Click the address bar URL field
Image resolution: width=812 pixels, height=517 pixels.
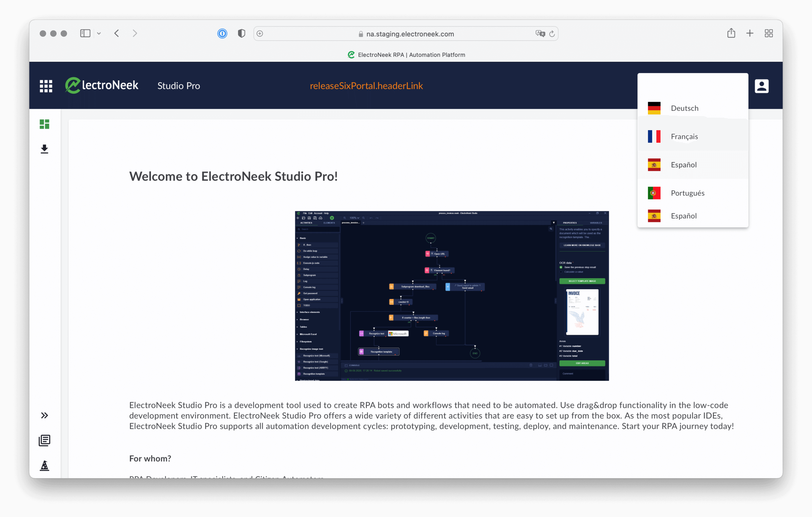409,34
